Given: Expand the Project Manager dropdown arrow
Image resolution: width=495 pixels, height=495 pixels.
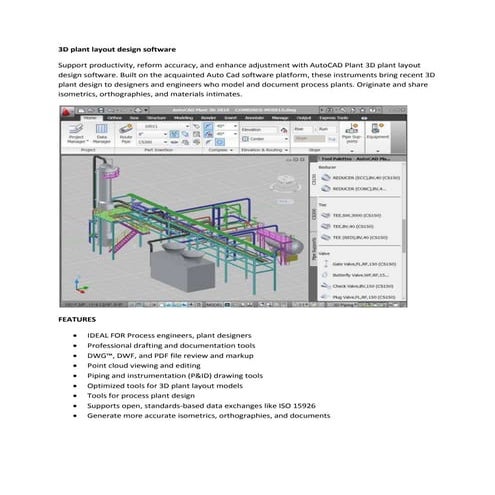Looking at the screenshot, I should 87,141.
